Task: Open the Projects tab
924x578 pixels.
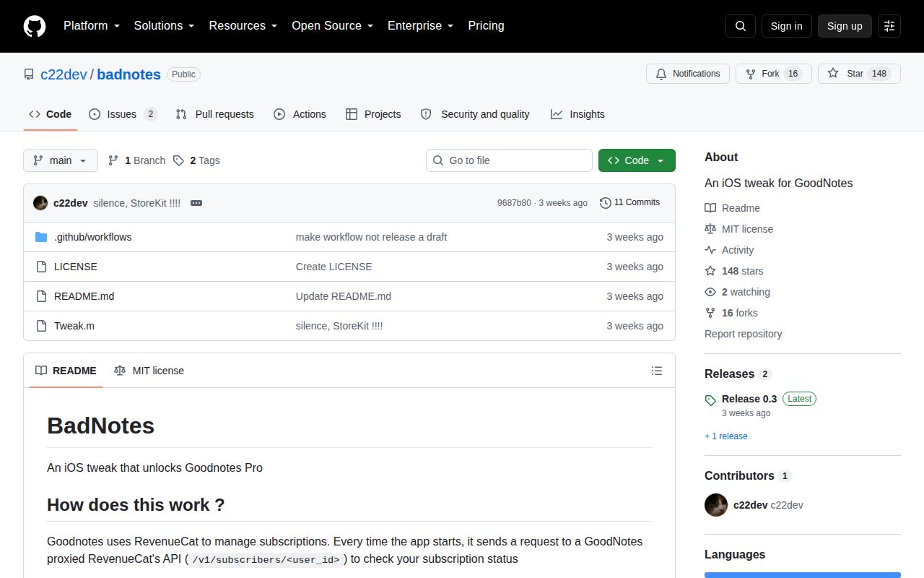Action: click(x=373, y=114)
